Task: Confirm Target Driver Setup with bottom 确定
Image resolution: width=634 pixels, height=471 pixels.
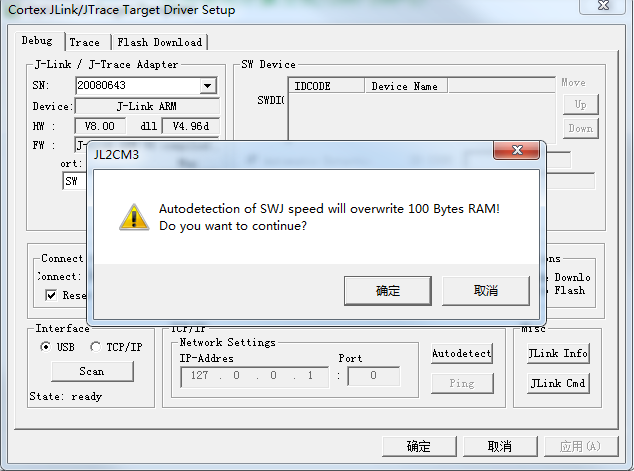Action: pos(419,446)
